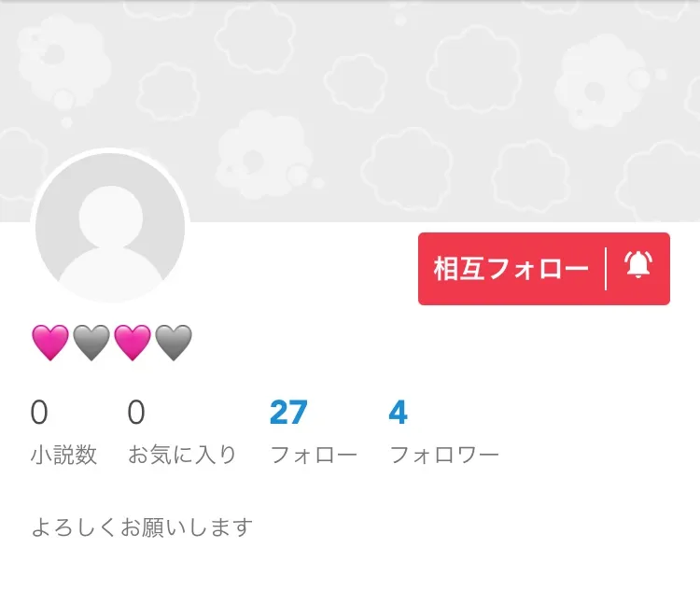Click the second pink heart emoji
700x590 pixels.
pyautogui.click(x=133, y=343)
